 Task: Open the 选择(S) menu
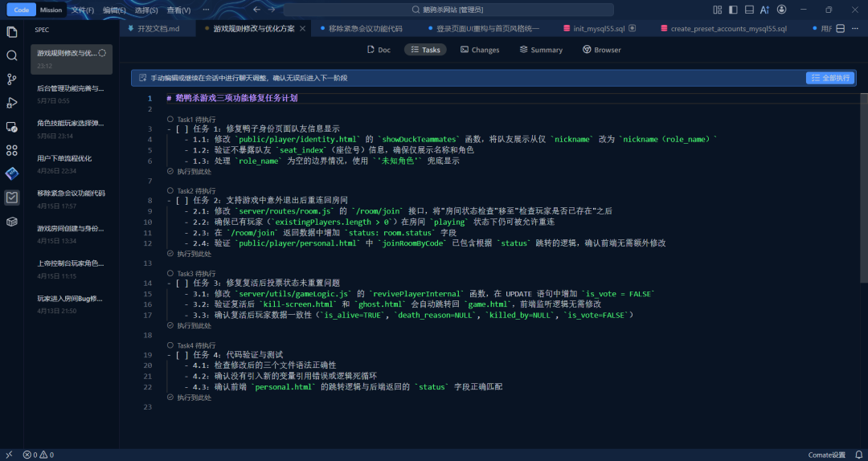point(146,10)
